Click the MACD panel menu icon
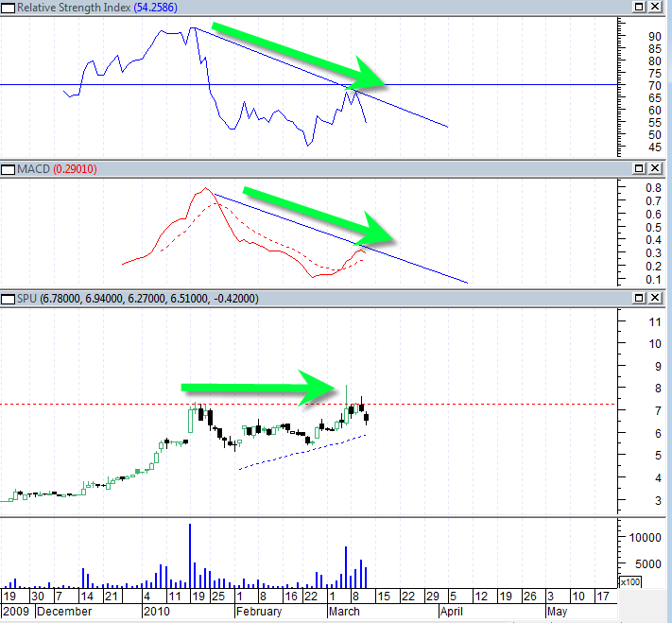The width and height of the screenshot is (672, 623). tap(9, 169)
